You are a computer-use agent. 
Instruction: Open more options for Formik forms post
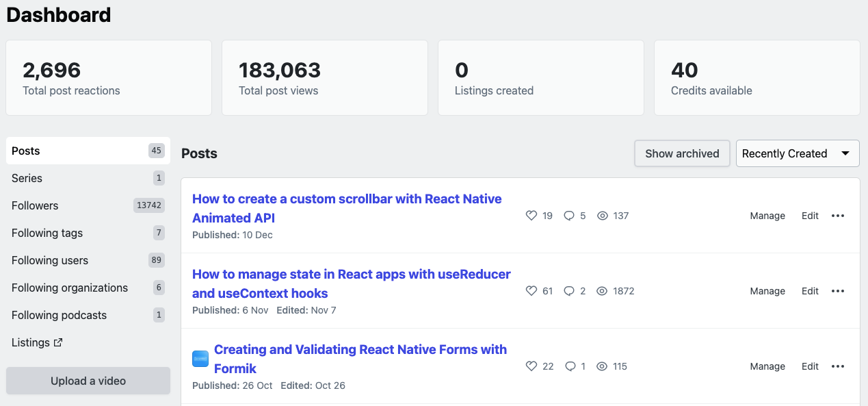point(838,366)
